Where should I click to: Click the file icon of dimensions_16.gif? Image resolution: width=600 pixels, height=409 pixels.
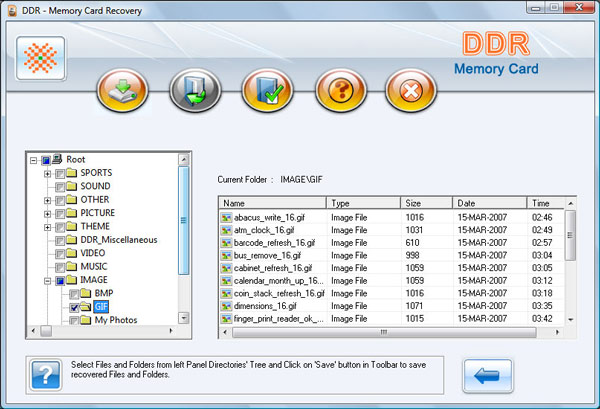tap(226, 306)
